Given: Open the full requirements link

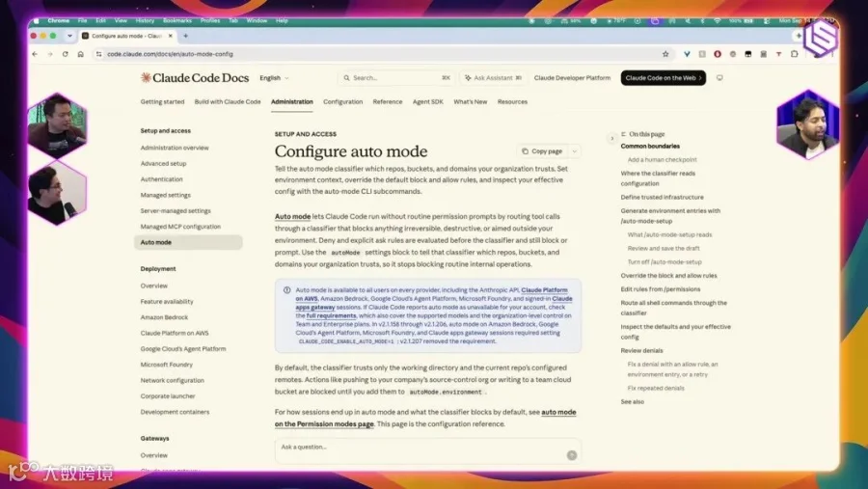Looking at the screenshot, I should coord(331,315).
